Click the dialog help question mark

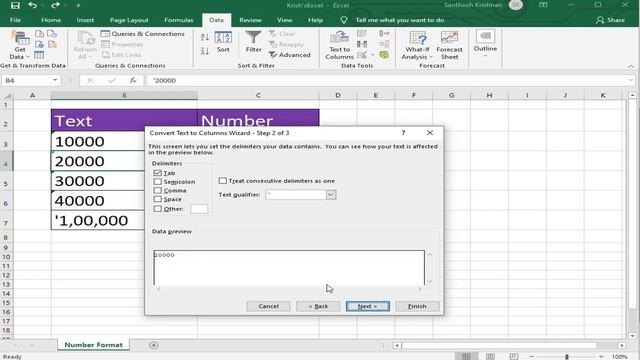pos(403,133)
